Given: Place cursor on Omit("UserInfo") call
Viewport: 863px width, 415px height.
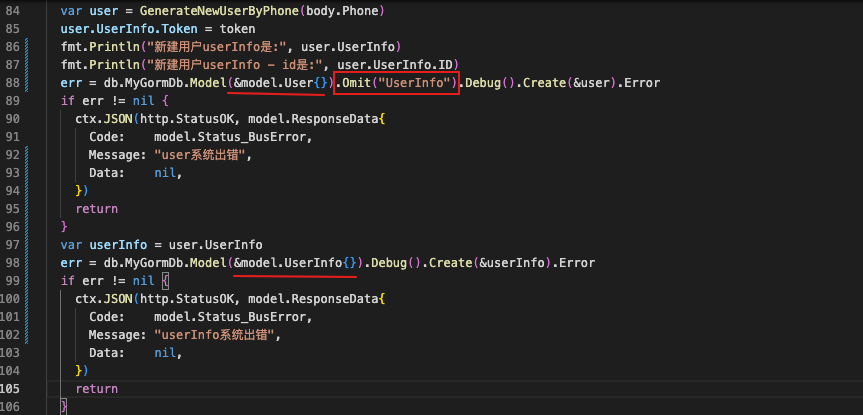Looking at the screenshot, I should (x=396, y=82).
